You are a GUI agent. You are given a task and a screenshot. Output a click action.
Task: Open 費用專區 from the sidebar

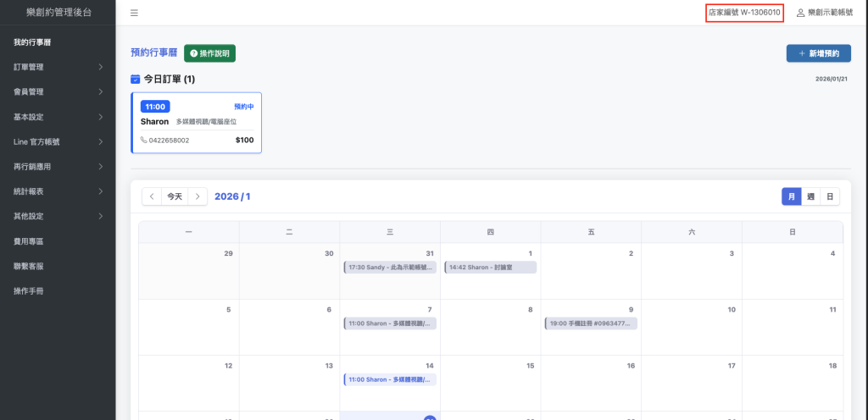pyautogui.click(x=29, y=241)
